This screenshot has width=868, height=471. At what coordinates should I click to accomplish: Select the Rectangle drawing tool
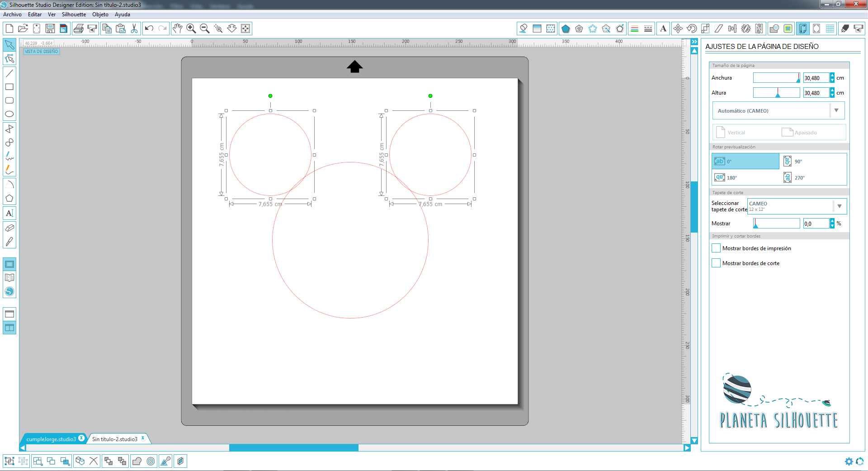click(9, 87)
